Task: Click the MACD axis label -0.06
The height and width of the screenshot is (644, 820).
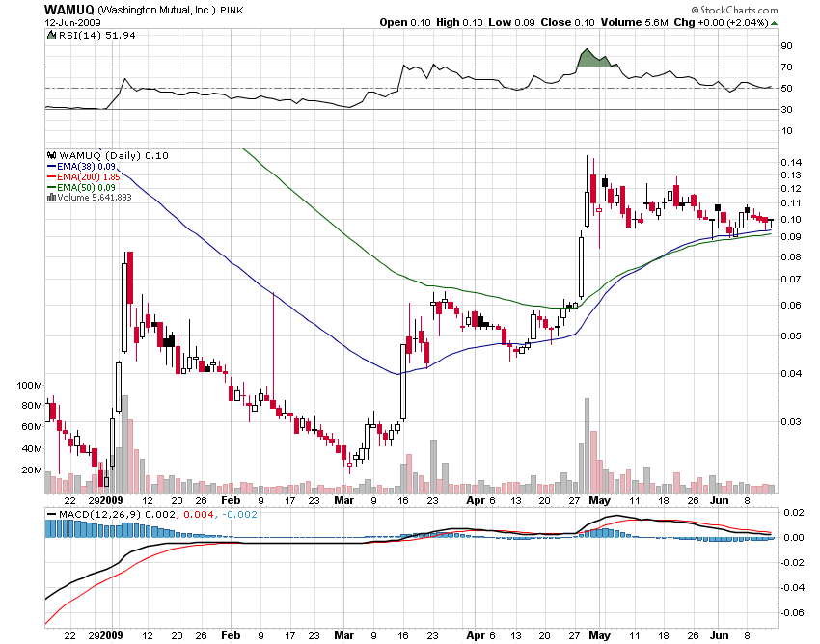Action: pyautogui.click(x=792, y=612)
